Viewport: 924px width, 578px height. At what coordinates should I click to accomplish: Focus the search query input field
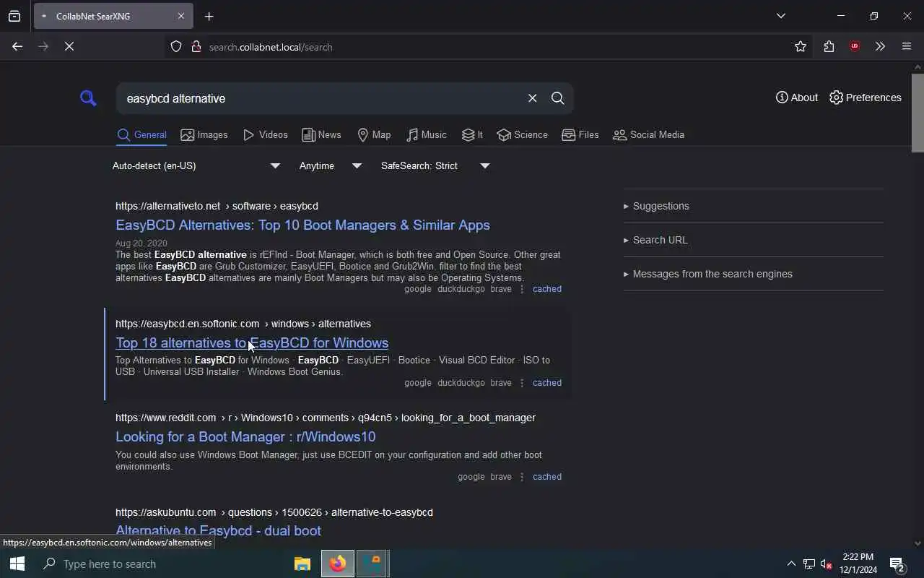coord(321,98)
